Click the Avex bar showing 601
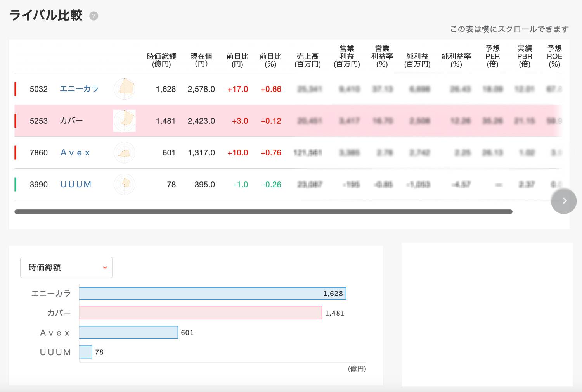 pyautogui.click(x=128, y=333)
